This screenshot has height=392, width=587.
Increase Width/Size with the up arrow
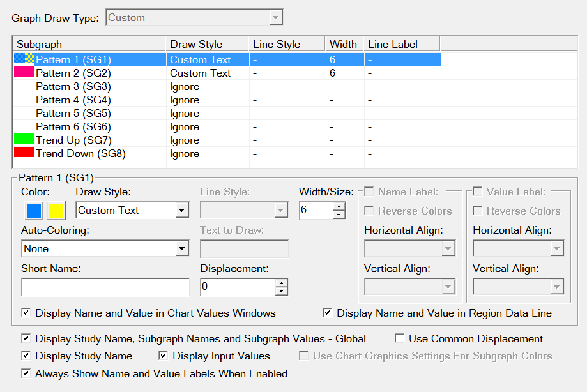(x=339, y=206)
